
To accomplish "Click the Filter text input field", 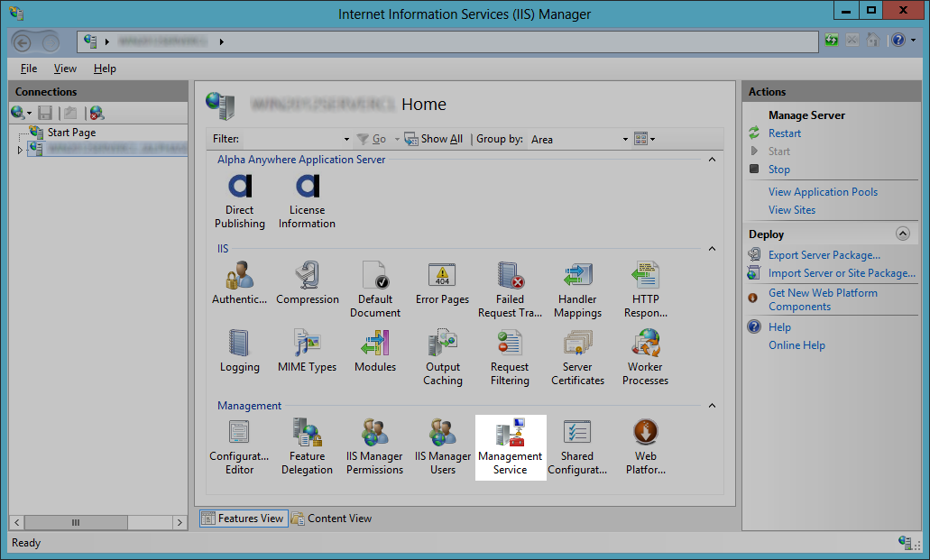I will click(293, 140).
